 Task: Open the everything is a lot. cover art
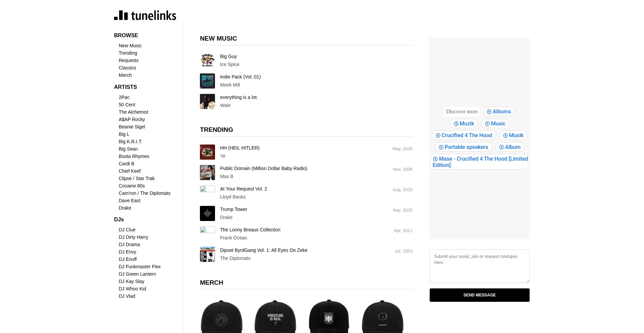pyautogui.click(x=207, y=101)
